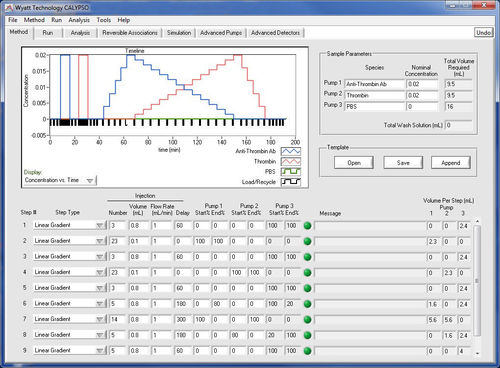500x368 pixels.
Task: Click the green status indicator for step 6
Action: coord(308,304)
